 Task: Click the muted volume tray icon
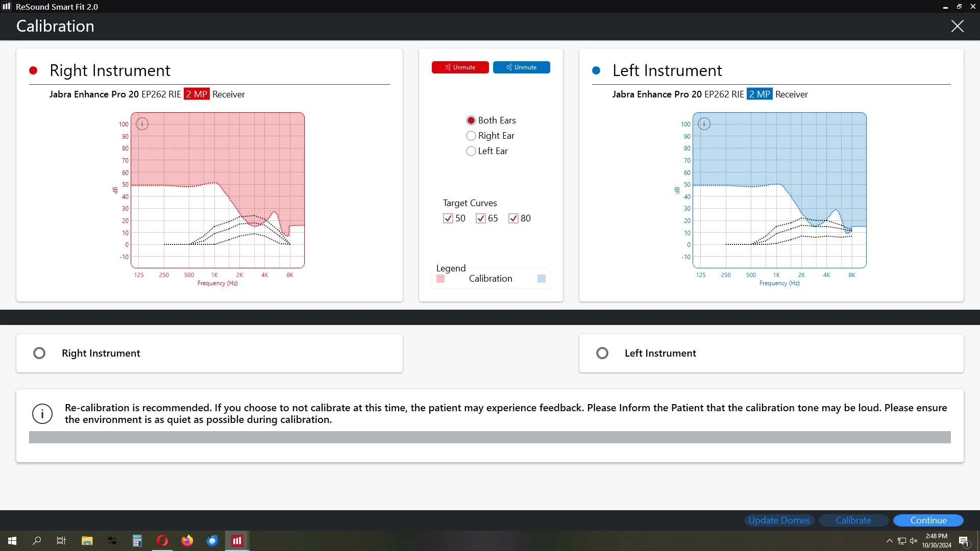[914, 541]
